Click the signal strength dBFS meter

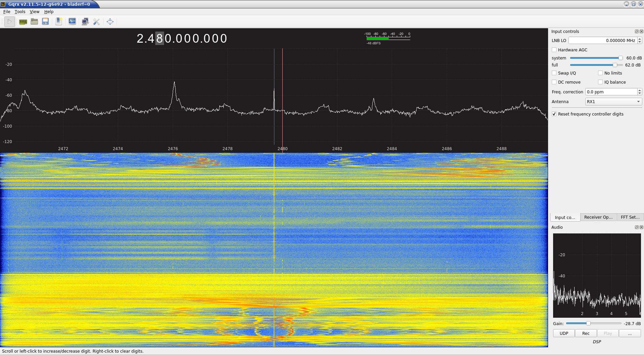(388, 38)
